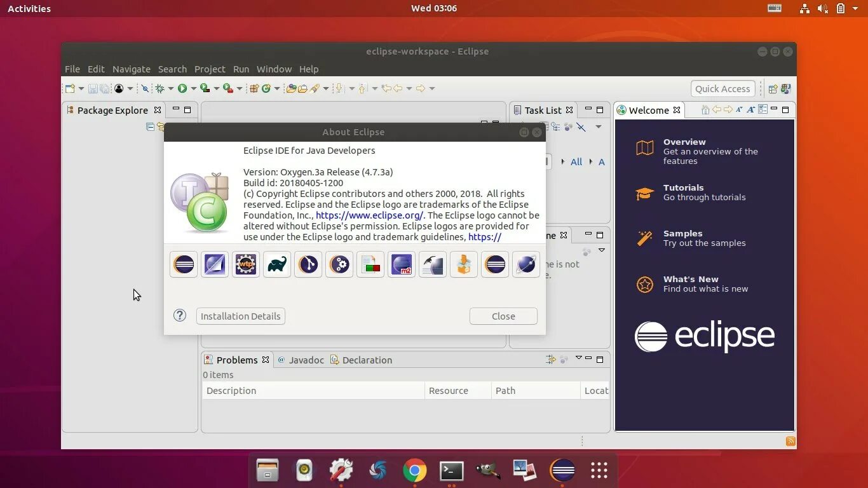Click the Coverage launch icon

205,88
